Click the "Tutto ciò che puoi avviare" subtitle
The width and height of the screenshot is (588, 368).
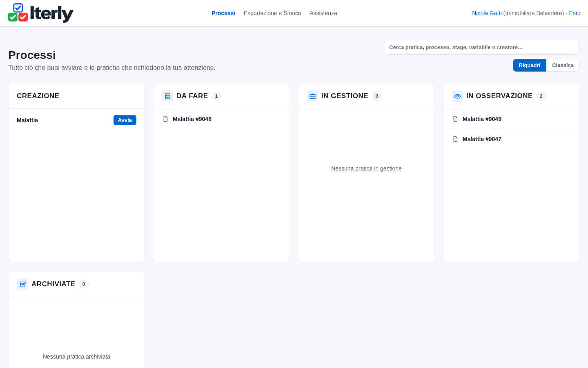[x=112, y=67]
